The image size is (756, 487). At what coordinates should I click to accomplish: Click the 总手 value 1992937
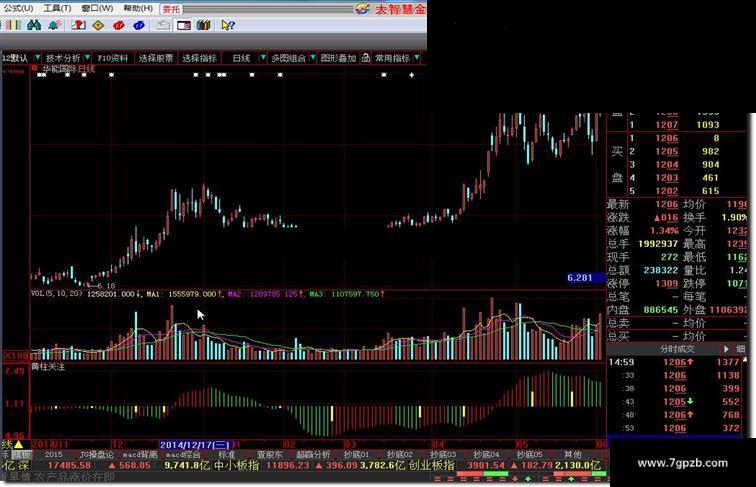pos(658,244)
